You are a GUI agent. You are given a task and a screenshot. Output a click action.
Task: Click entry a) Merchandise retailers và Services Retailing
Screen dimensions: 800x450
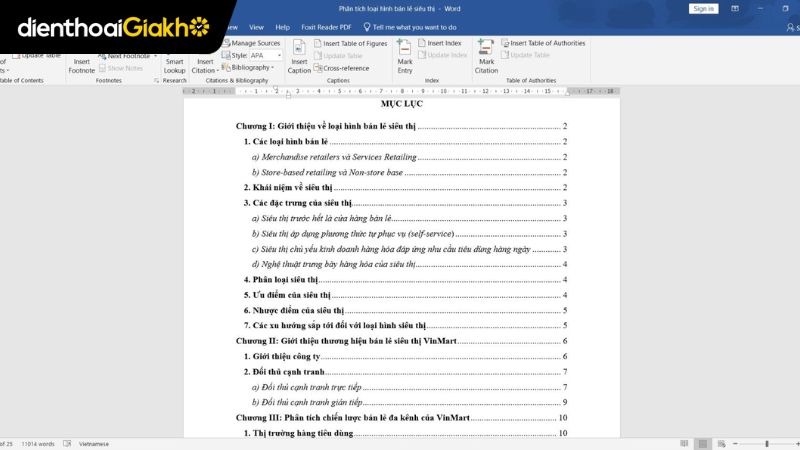(410, 157)
